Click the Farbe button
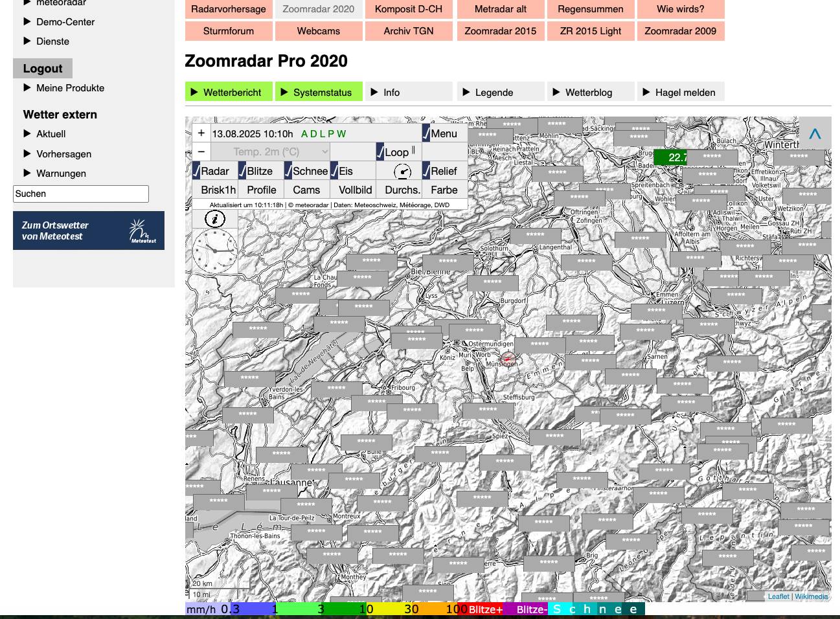This screenshot has width=840, height=619. click(444, 190)
